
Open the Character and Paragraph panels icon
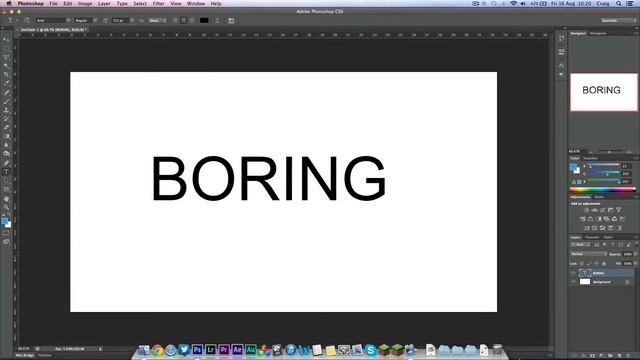point(231,20)
